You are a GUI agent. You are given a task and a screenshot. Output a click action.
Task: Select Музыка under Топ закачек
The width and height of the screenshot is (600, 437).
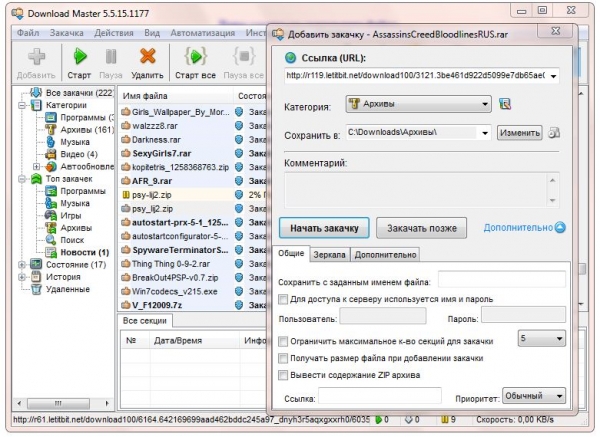point(75,203)
